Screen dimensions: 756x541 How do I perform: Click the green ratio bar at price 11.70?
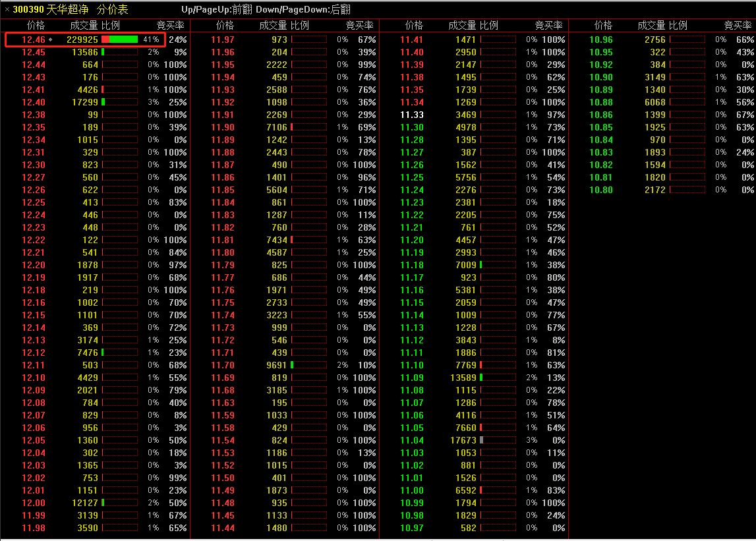tap(293, 365)
